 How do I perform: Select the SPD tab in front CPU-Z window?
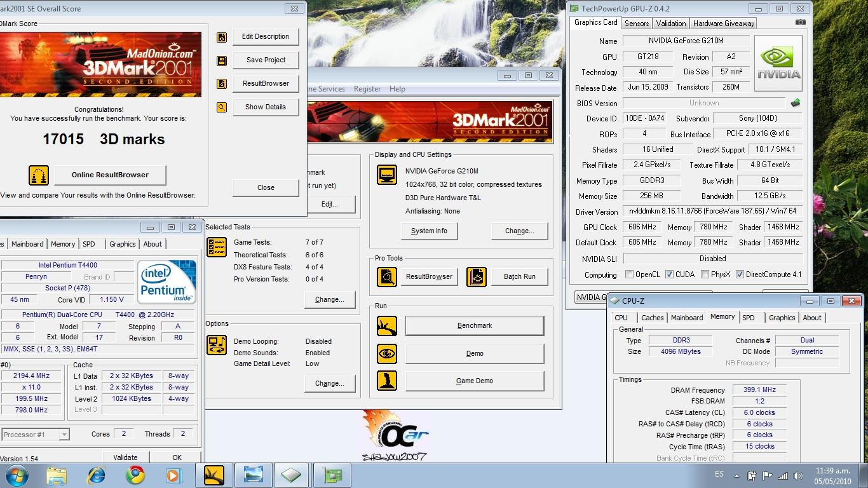[749, 318]
